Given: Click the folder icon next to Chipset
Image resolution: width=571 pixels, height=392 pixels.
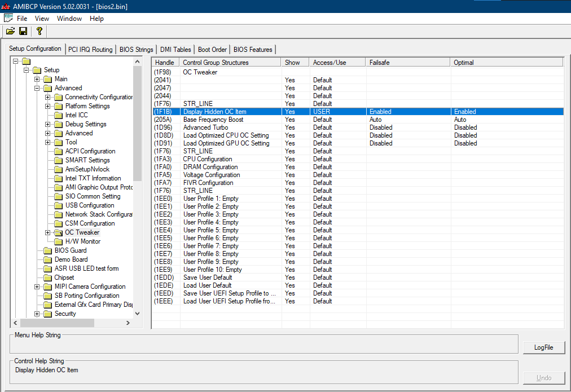Looking at the screenshot, I should [48, 278].
